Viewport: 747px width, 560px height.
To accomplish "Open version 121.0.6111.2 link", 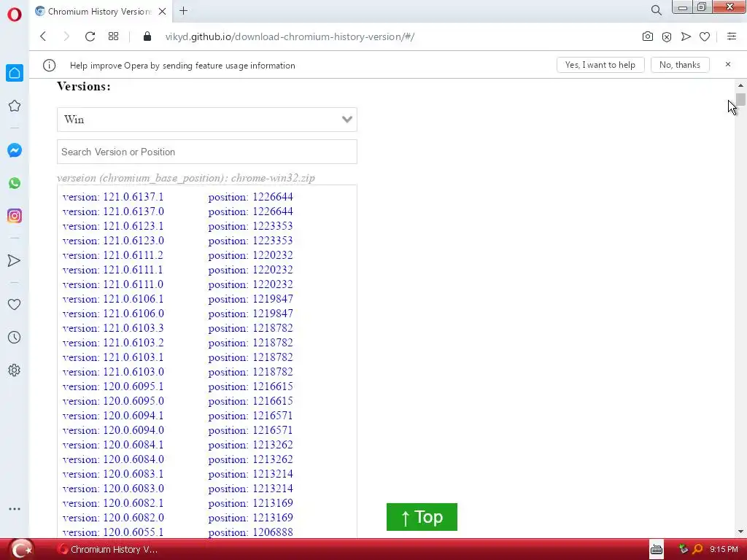I will pos(113,255).
